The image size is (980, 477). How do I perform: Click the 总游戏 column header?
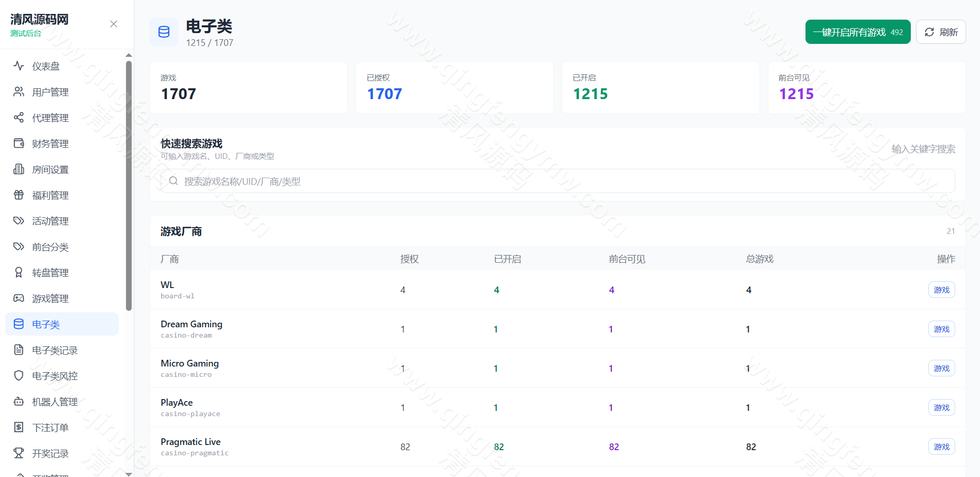point(760,259)
